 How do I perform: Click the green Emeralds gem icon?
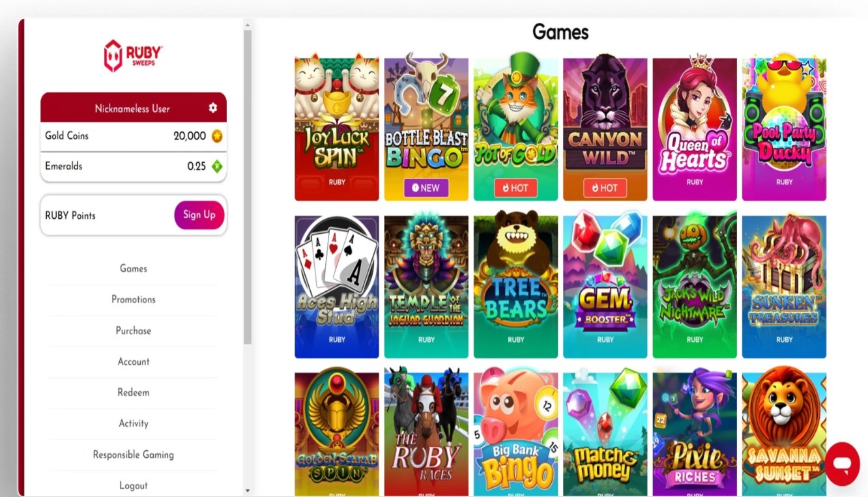tap(217, 167)
